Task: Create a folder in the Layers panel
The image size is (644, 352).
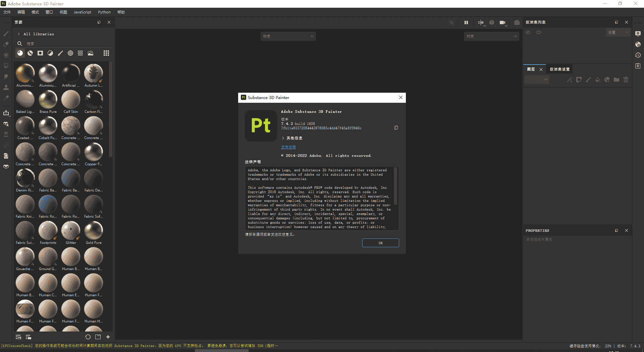Action: coord(616,80)
